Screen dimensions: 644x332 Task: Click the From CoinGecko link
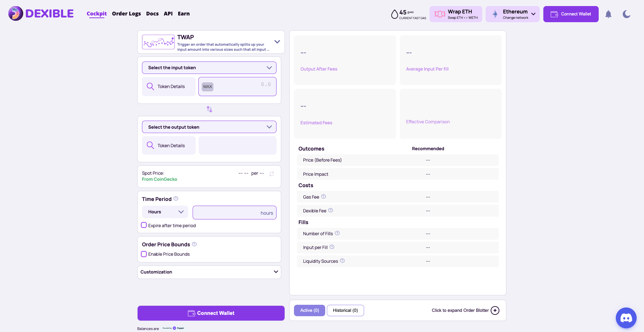pyautogui.click(x=159, y=179)
